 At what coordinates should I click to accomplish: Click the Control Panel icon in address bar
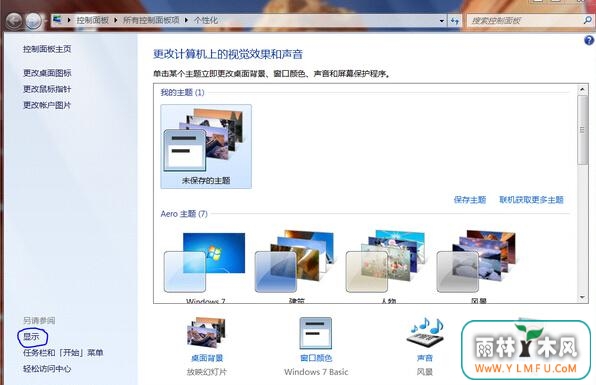(57, 20)
